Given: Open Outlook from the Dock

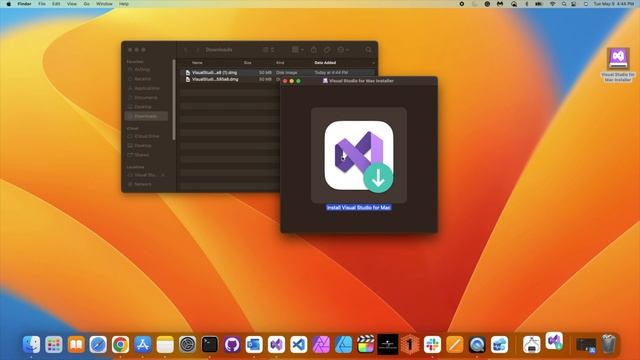Looking at the screenshot, I should coord(254,344).
